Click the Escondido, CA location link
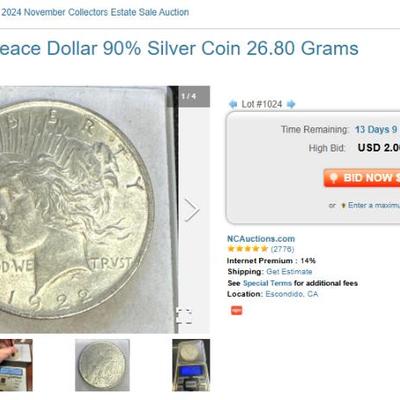 tap(292, 294)
